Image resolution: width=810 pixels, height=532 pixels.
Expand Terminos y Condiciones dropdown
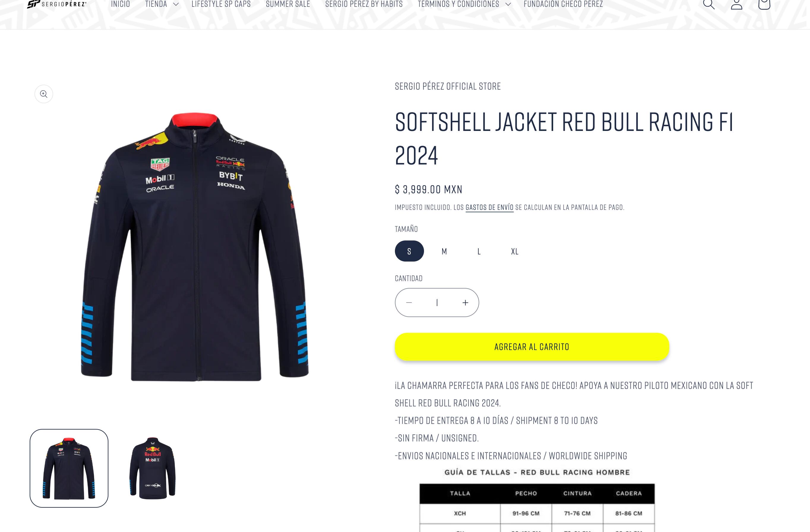464,4
